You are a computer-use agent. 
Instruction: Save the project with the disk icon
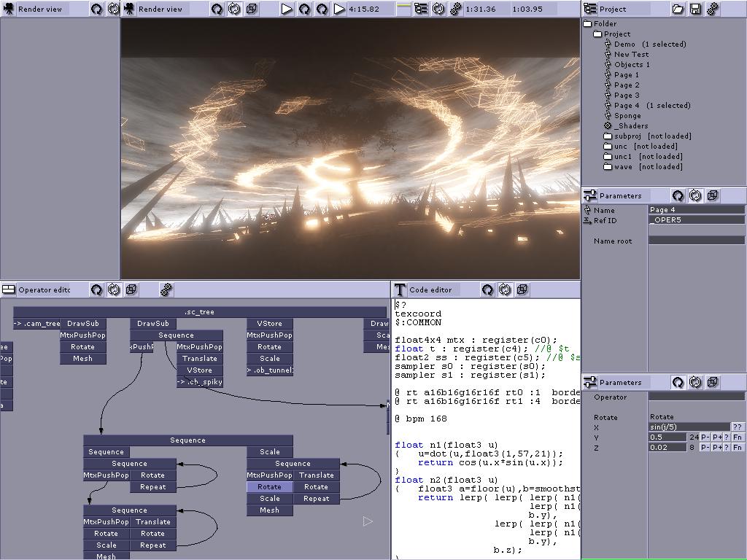tap(695, 8)
